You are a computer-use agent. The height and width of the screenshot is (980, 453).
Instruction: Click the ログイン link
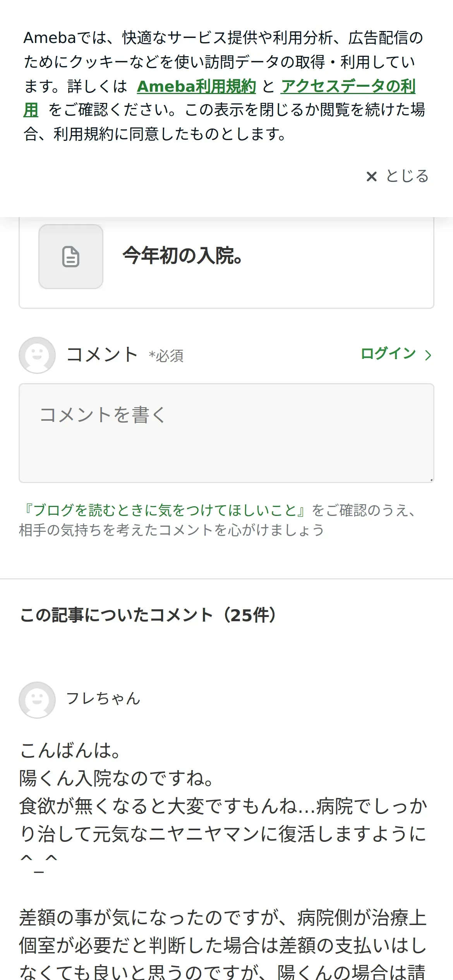(x=388, y=353)
